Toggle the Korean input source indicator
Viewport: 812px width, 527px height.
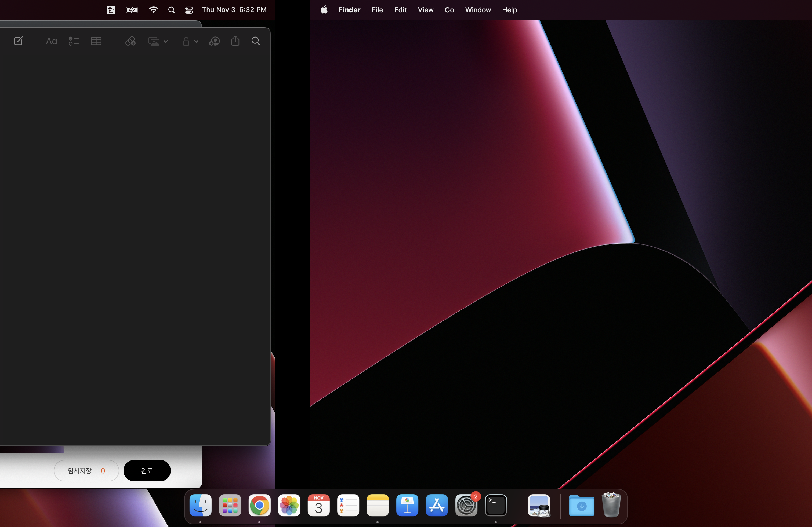(111, 10)
